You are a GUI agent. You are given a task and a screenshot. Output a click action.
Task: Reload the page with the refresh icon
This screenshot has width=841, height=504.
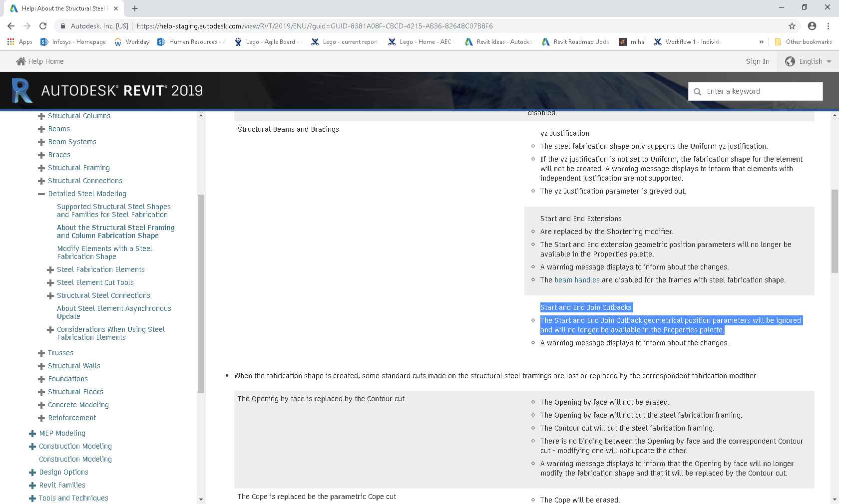click(x=43, y=26)
